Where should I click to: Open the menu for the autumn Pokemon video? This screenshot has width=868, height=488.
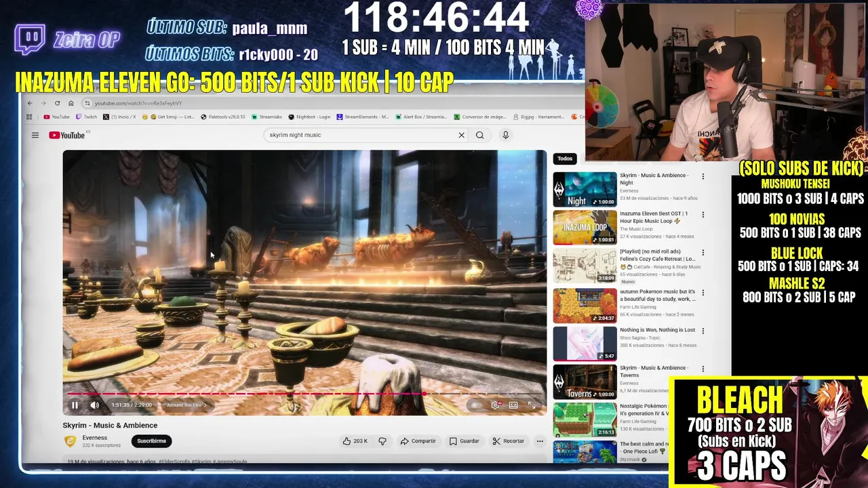pyautogui.click(x=703, y=293)
